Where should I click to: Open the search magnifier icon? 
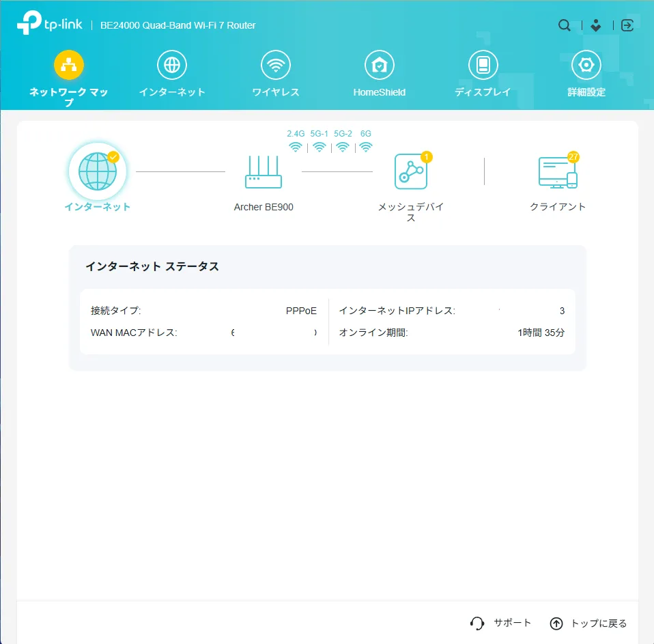(564, 25)
